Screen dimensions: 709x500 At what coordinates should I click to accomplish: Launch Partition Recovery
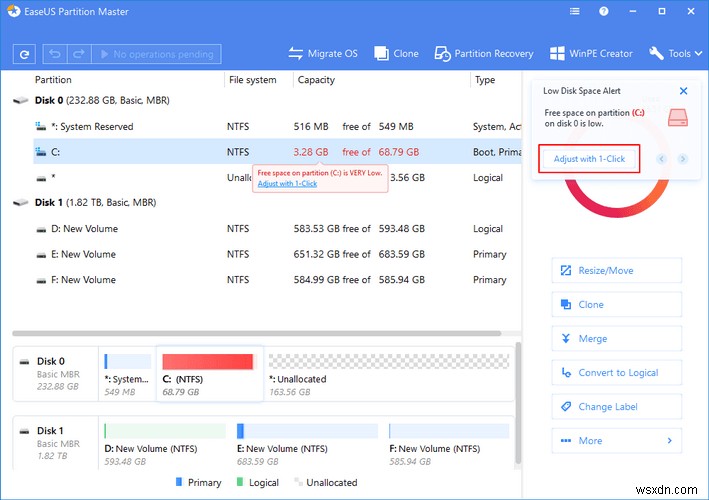[x=484, y=54]
